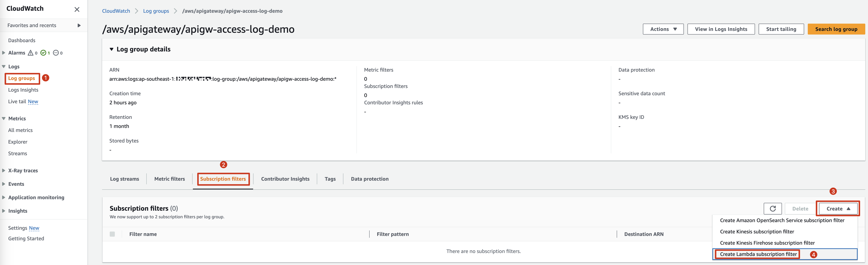868x265 pixels.
Task: Expand X-Ray traces section
Action: click(4, 171)
